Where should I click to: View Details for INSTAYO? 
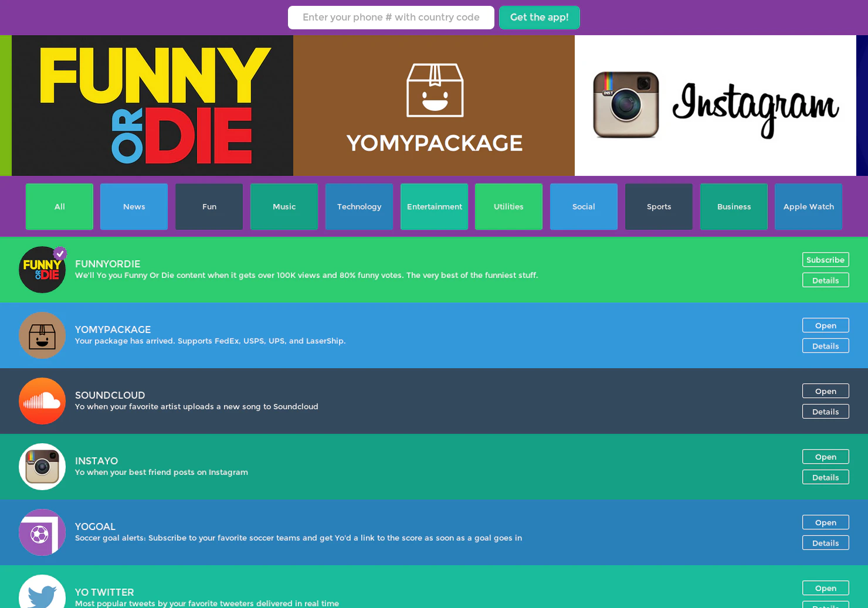(826, 477)
